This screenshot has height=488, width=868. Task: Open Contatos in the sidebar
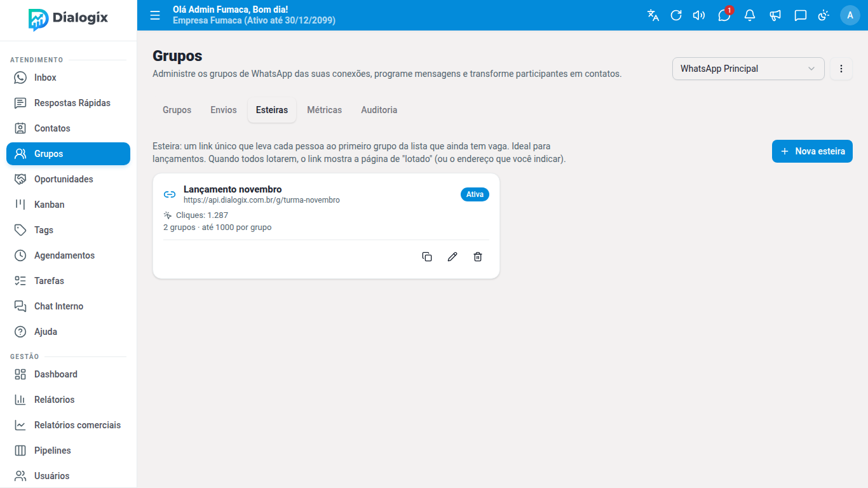69,128
